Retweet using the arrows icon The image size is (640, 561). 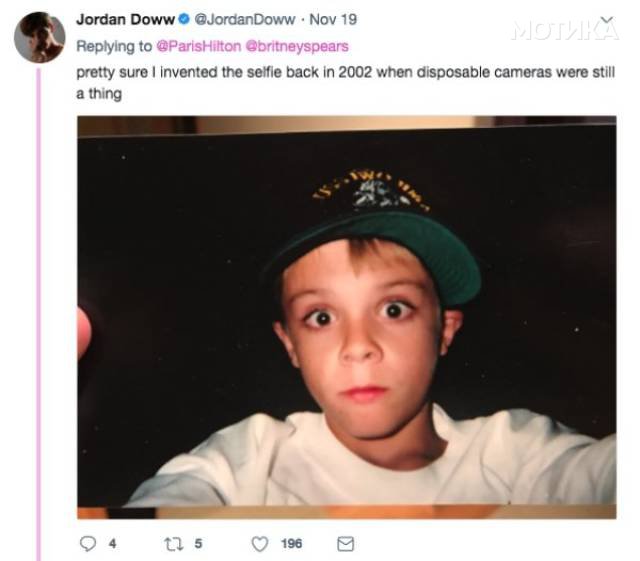click(x=173, y=543)
